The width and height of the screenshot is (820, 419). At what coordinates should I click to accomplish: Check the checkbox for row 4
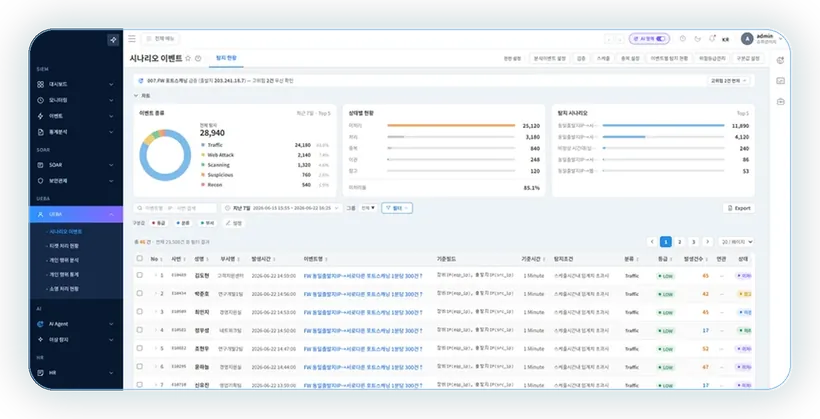point(140,330)
